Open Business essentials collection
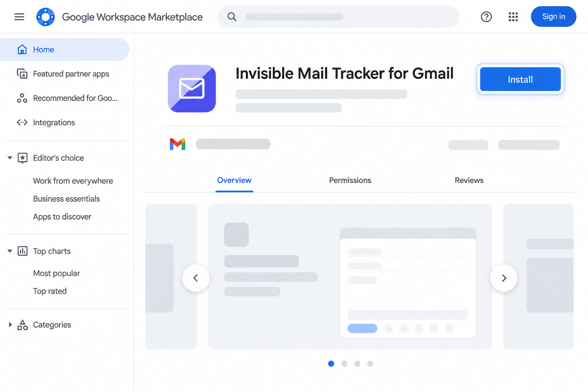 (x=66, y=199)
